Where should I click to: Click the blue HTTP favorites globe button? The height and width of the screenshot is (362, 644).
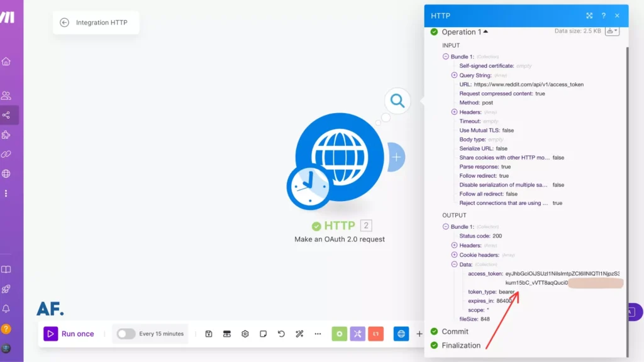point(401,334)
